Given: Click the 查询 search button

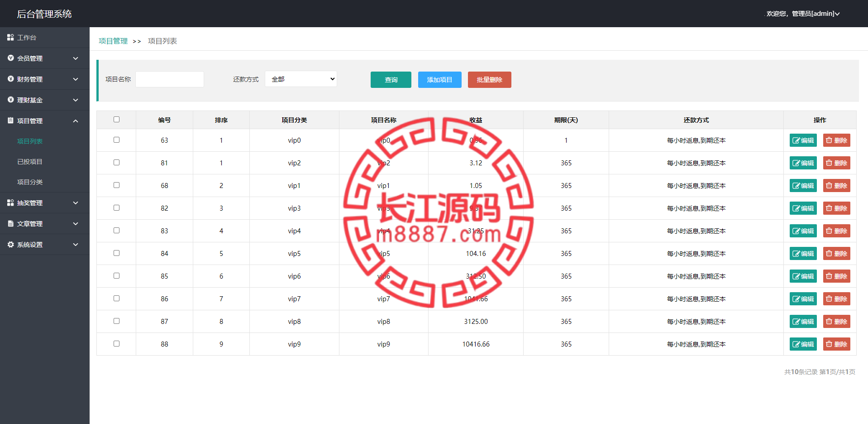Looking at the screenshot, I should point(391,80).
